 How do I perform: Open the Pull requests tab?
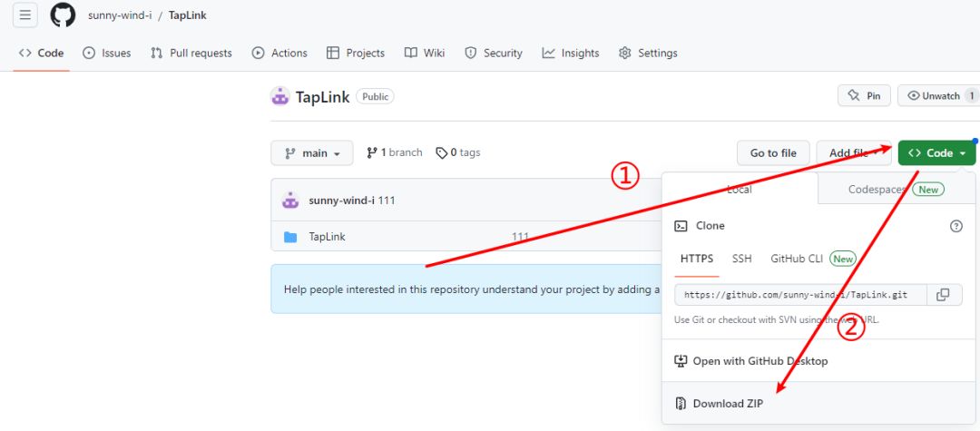click(x=191, y=54)
